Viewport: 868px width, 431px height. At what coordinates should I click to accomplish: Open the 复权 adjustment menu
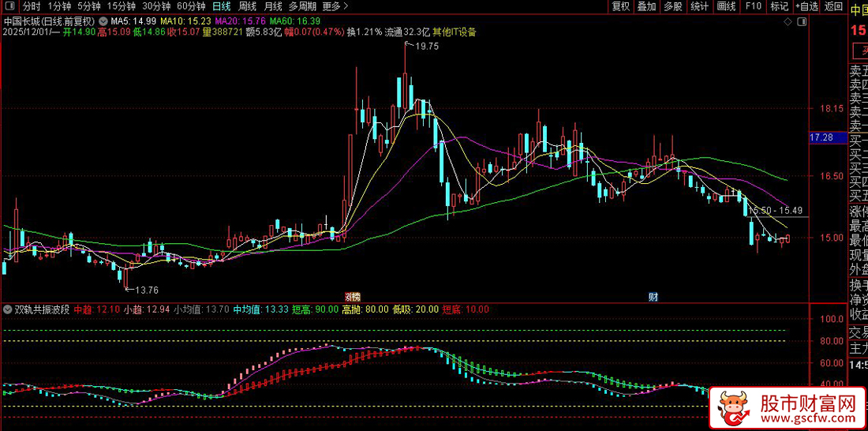[621, 7]
